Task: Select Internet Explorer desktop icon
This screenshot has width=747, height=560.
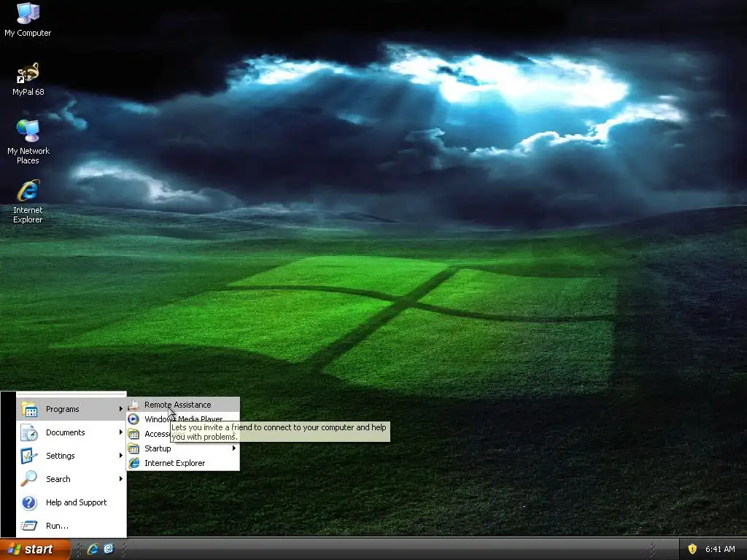Action: coord(28,201)
